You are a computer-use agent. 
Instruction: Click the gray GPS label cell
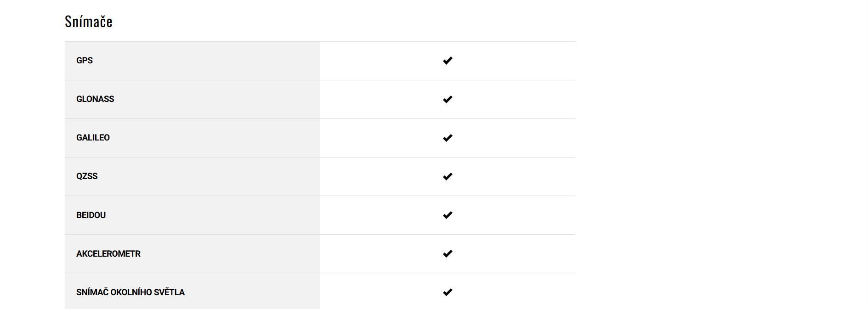[x=207, y=61]
